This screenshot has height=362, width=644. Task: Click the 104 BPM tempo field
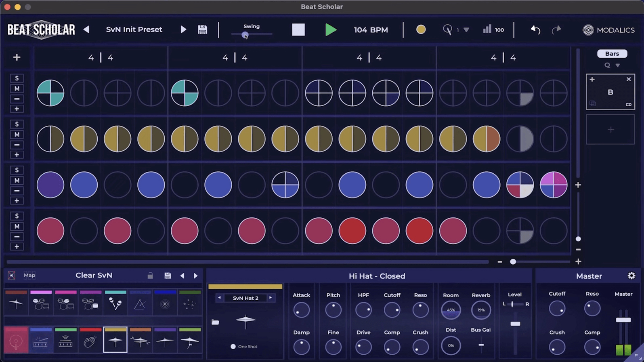(x=371, y=30)
